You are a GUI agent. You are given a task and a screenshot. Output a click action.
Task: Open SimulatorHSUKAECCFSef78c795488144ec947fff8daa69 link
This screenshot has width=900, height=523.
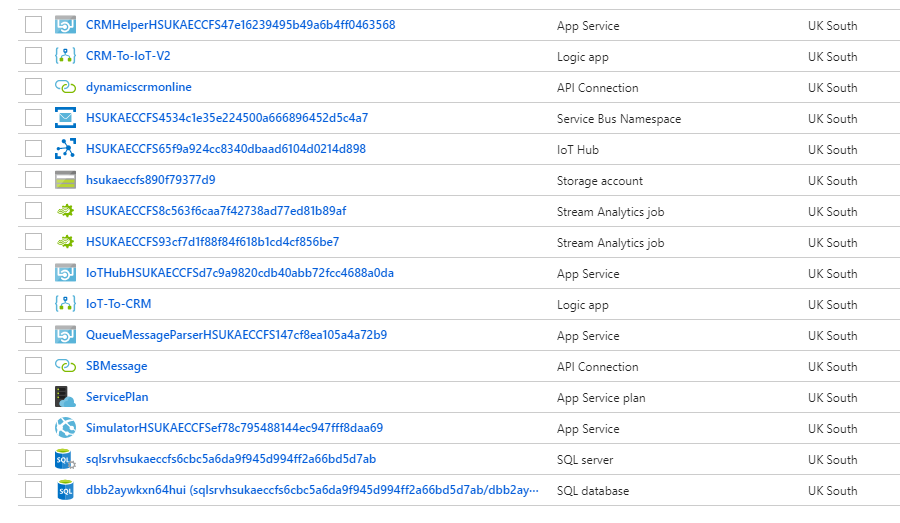tap(234, 428)
